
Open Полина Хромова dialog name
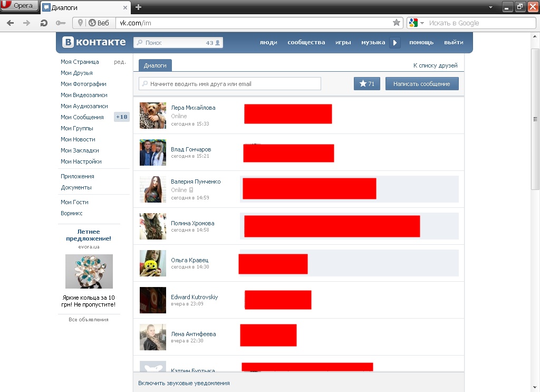pyautogui.click(x=192, y=223)
